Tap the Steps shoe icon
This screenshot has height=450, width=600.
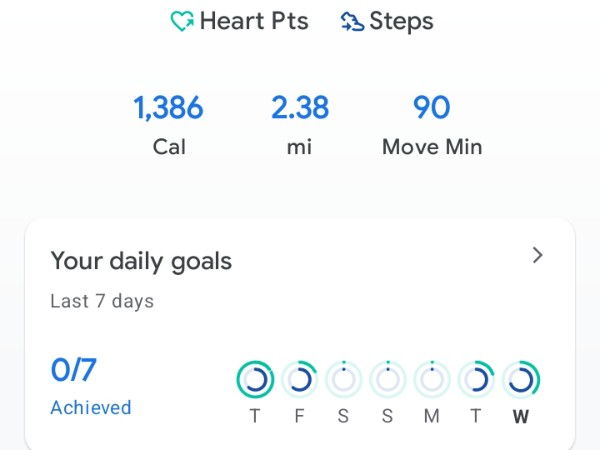pos(352,22)
